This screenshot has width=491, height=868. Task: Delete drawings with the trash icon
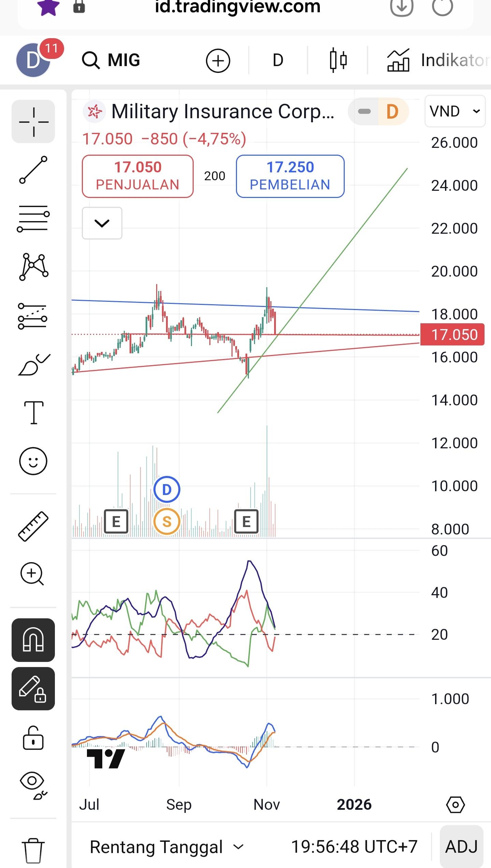click(33, 850)
